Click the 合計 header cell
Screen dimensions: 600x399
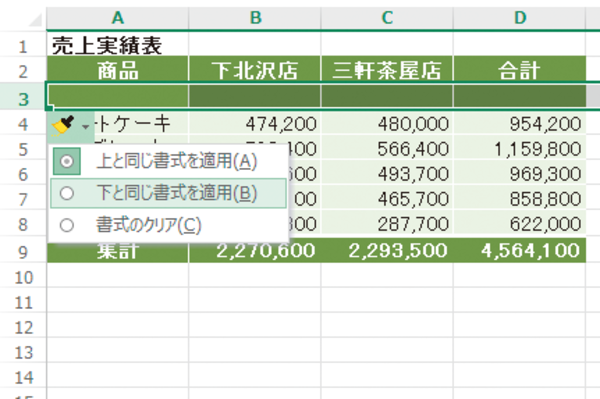[520, 70]
